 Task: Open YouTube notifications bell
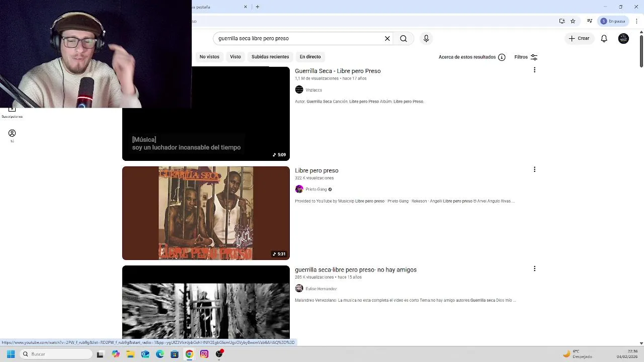[604, 38]
